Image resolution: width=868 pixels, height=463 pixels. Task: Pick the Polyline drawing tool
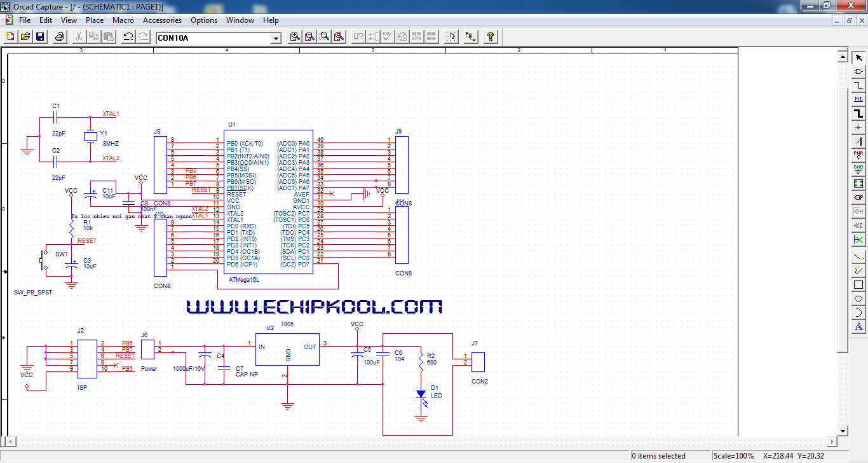coord(858,271)
